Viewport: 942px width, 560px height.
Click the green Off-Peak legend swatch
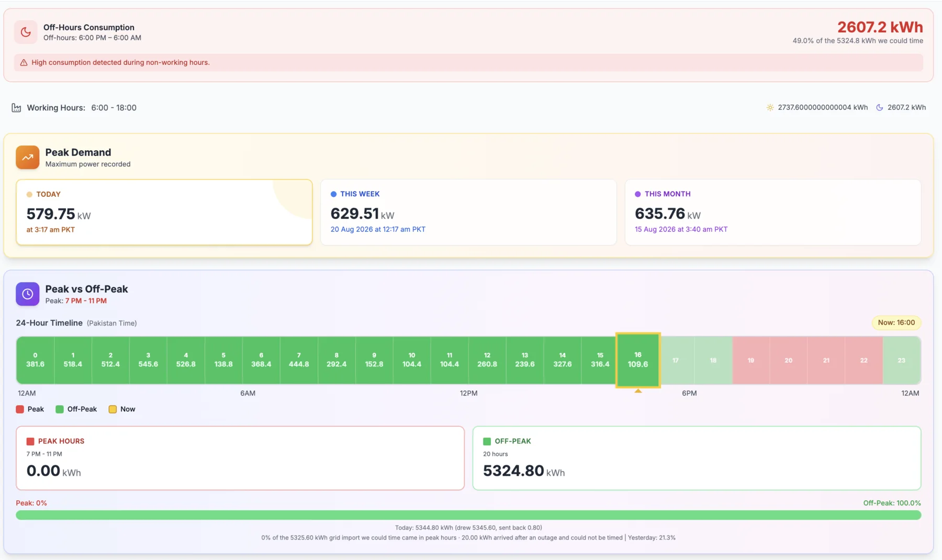60,409
